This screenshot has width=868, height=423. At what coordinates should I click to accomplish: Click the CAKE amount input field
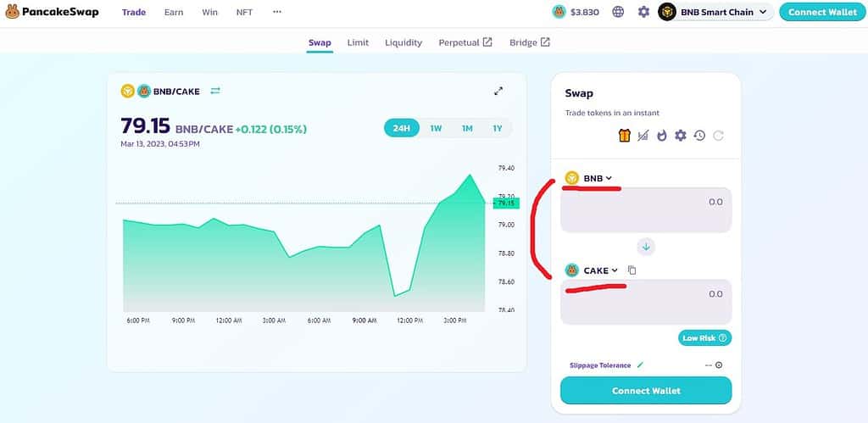click(x=646, y=302)
